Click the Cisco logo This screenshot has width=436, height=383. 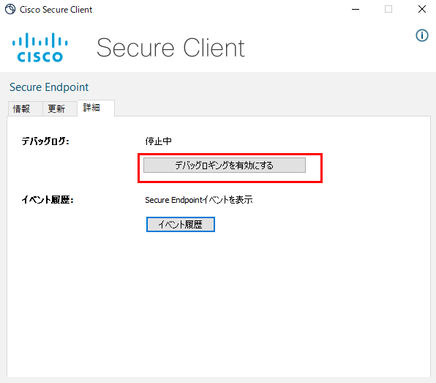[x=40, y=47]
